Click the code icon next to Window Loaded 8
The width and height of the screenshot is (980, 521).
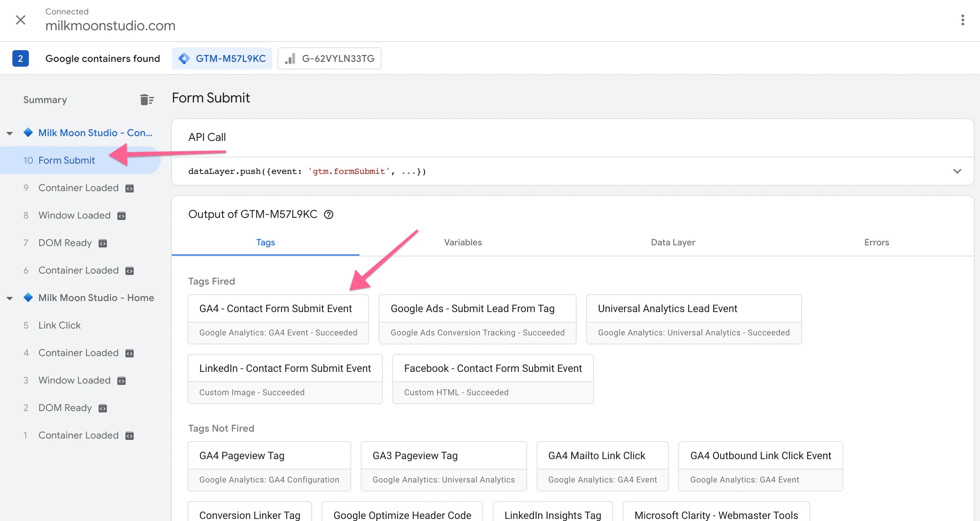pyautogui.click(x=121, y=216)
